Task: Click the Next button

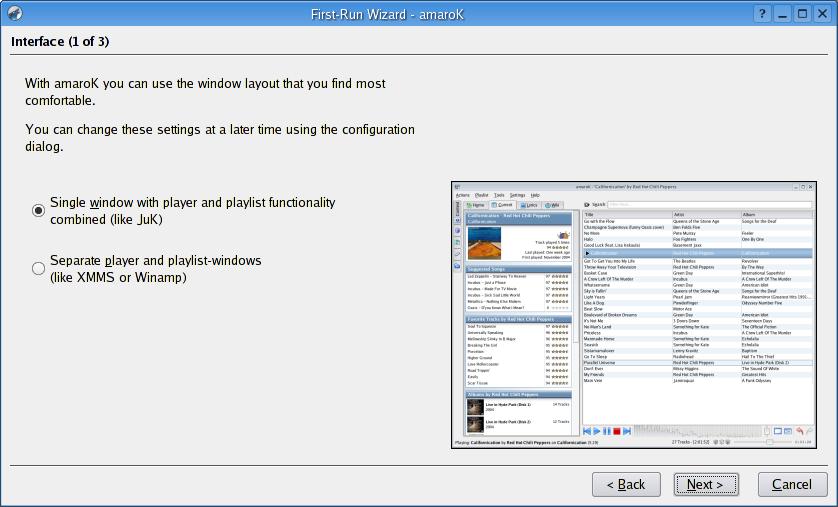Action: [x=705, y=484]
